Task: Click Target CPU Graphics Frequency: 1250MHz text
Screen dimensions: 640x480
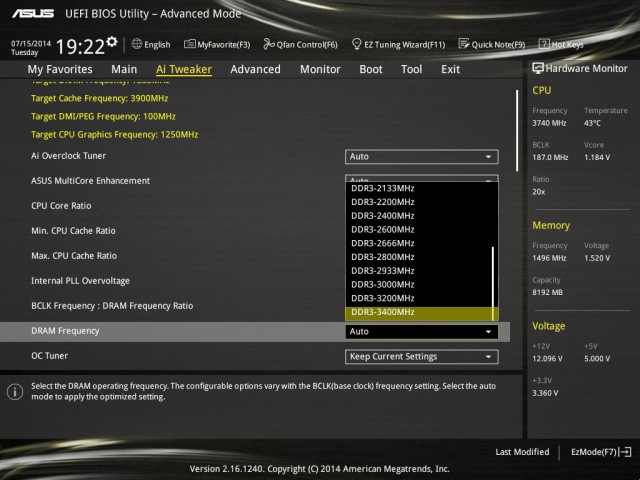Action: pos(115,135)
